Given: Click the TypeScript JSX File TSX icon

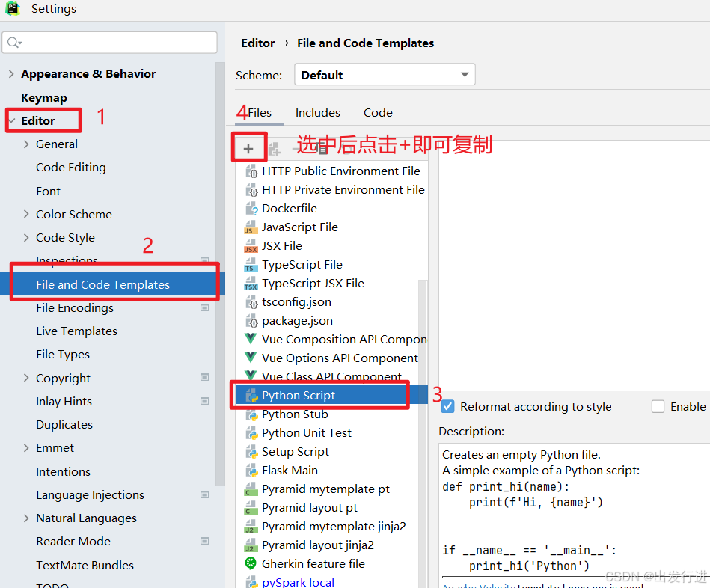Looking at the screenshot, I should (x=251, y=284).
